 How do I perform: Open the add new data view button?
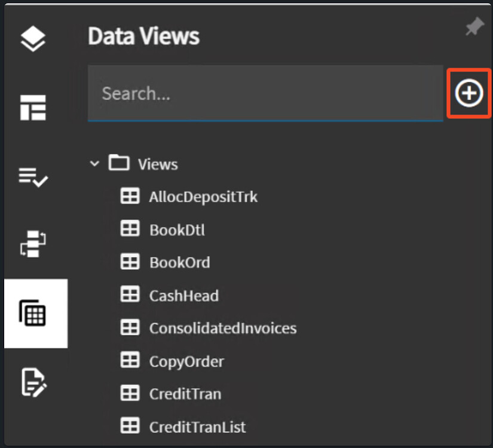point(469,93)
